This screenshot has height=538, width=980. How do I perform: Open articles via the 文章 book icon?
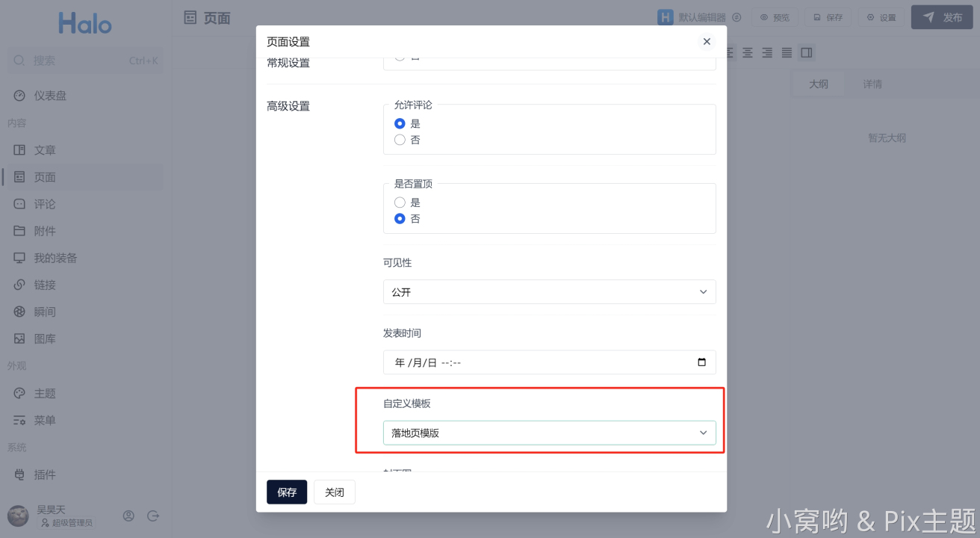19,150
